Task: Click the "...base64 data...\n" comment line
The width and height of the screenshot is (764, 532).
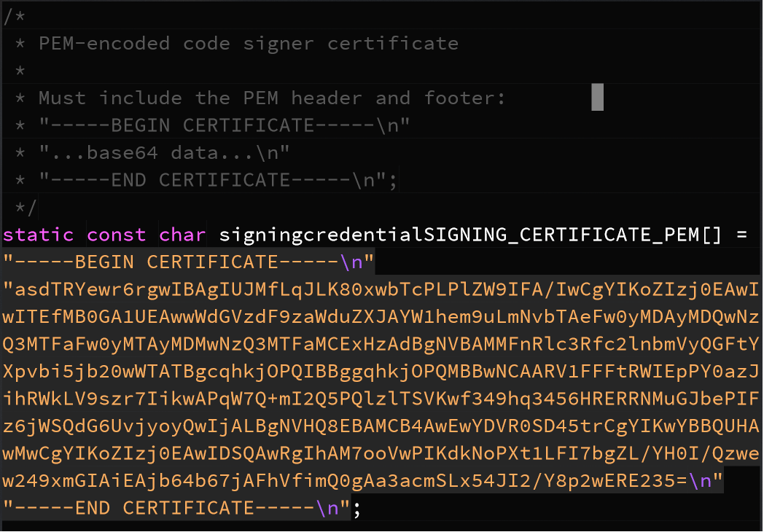Action: click(x=164, y=153)
